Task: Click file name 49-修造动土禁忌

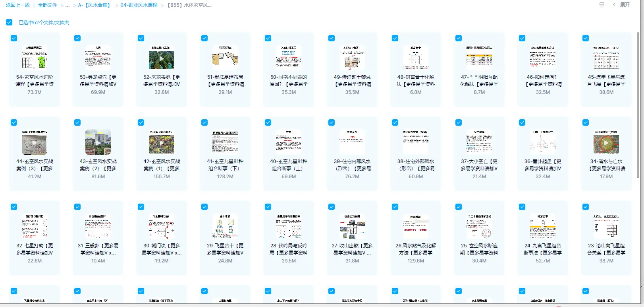Action: click(352, 81)
